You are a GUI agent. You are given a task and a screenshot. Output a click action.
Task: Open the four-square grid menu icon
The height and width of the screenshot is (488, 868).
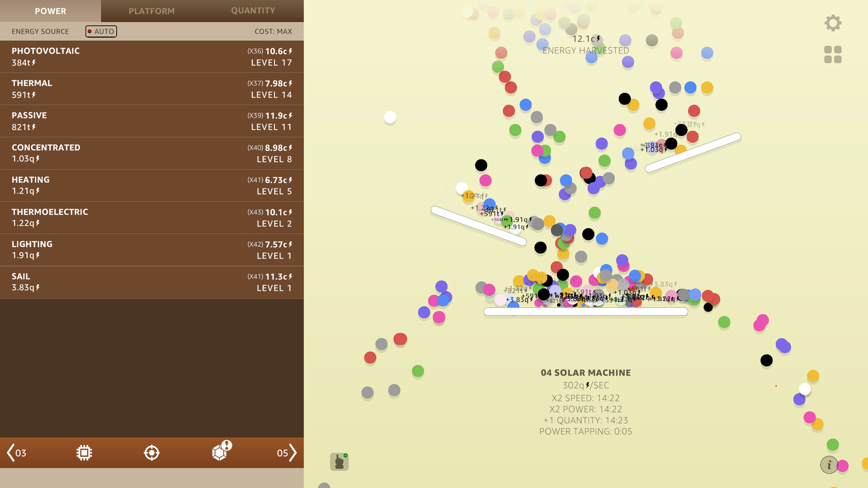pos(833,55)
